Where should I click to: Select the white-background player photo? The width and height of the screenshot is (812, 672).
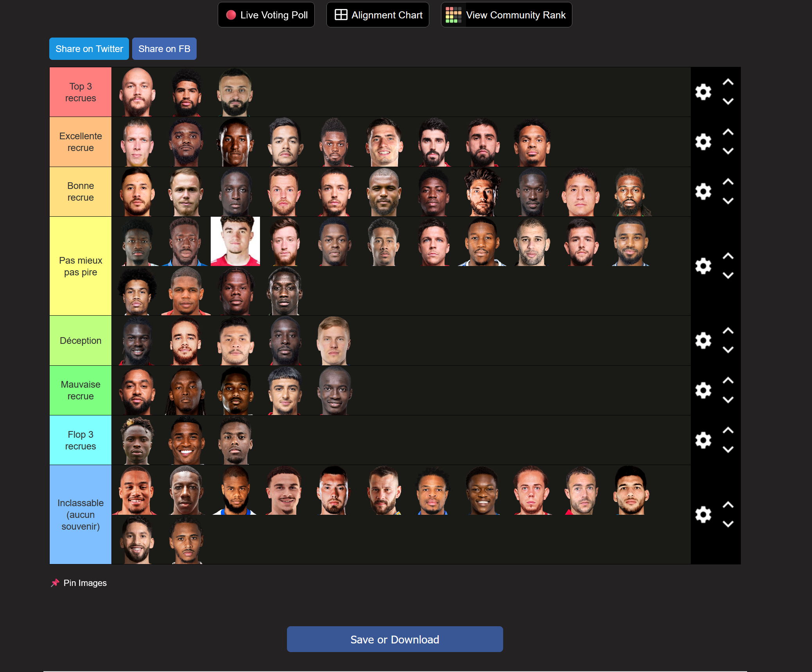[x=235, y=241]
